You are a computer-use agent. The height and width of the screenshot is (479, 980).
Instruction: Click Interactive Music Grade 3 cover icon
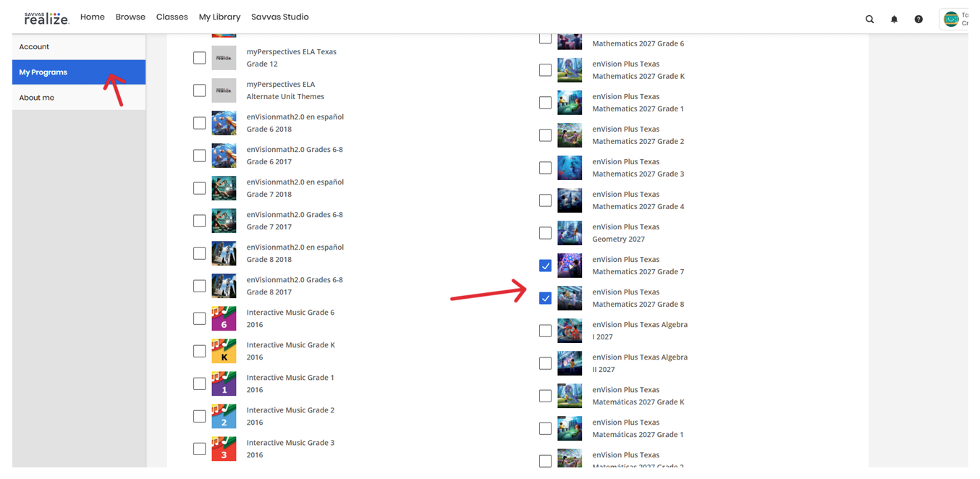(224, 449)
